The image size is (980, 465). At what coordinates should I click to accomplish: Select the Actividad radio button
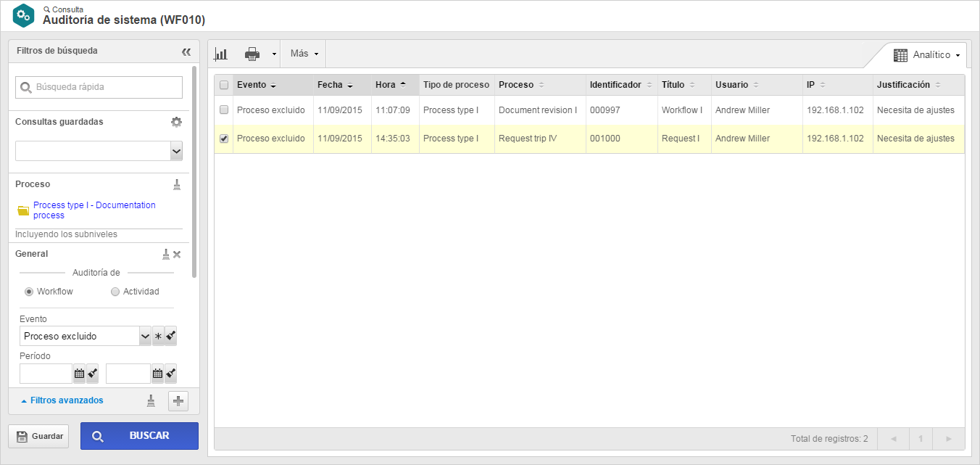coord(115,292)
